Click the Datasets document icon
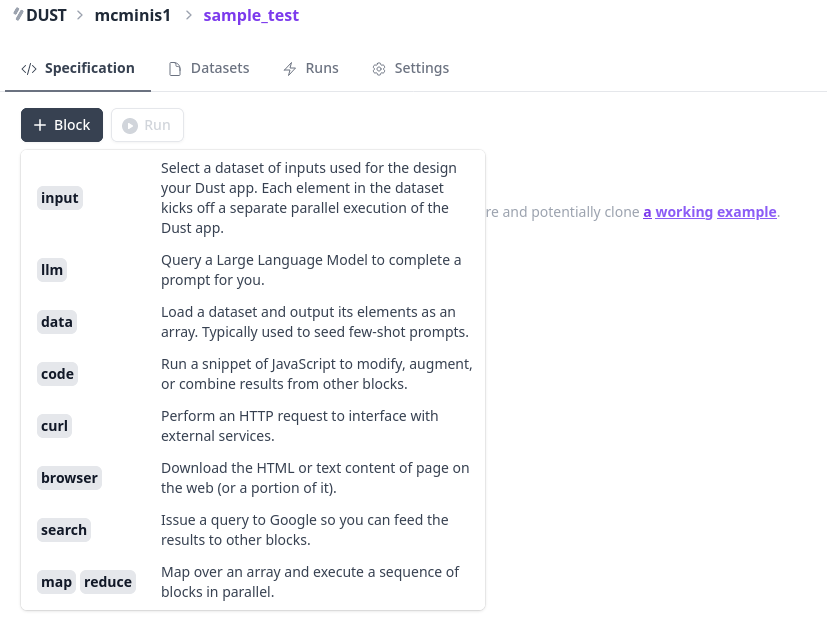This screenshot has height=631, width=827. (175, 69)
